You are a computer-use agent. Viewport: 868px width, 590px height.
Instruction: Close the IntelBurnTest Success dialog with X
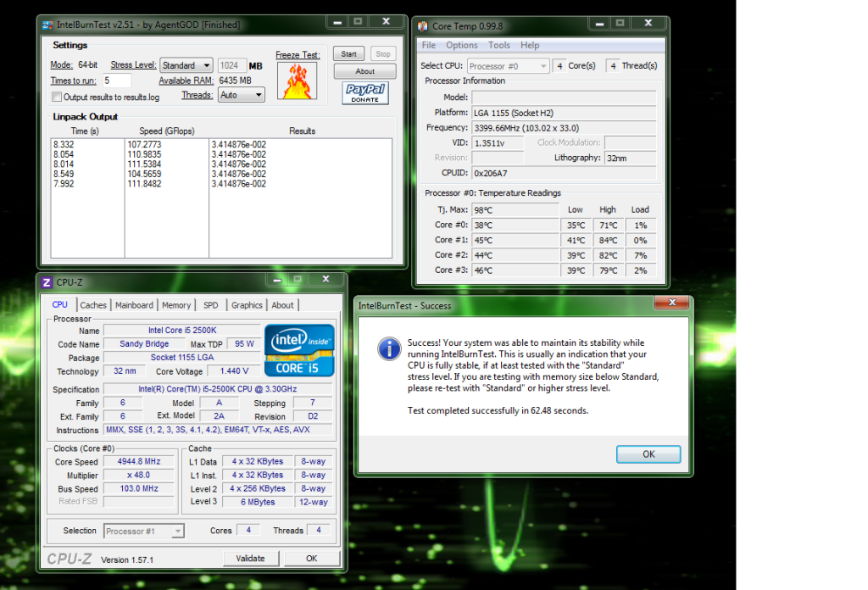click(672, 302)
